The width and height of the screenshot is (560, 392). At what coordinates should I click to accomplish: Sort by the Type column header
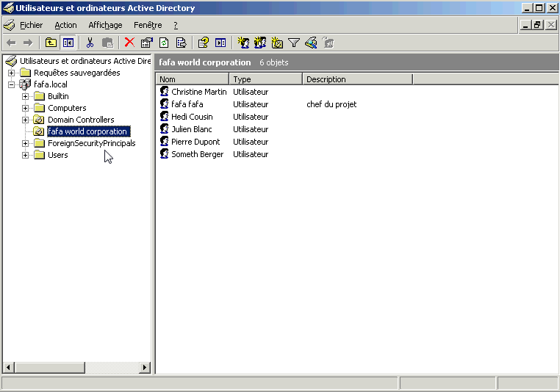(266, 79)
